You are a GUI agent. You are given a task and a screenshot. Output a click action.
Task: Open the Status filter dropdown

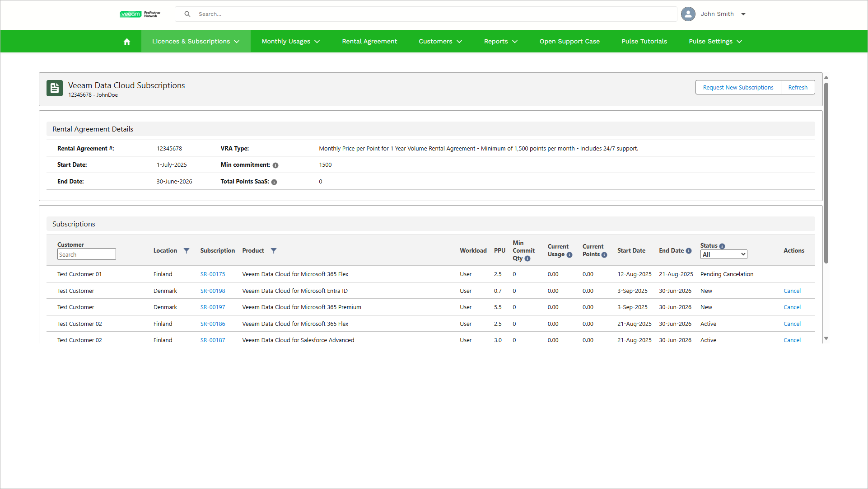723,255
